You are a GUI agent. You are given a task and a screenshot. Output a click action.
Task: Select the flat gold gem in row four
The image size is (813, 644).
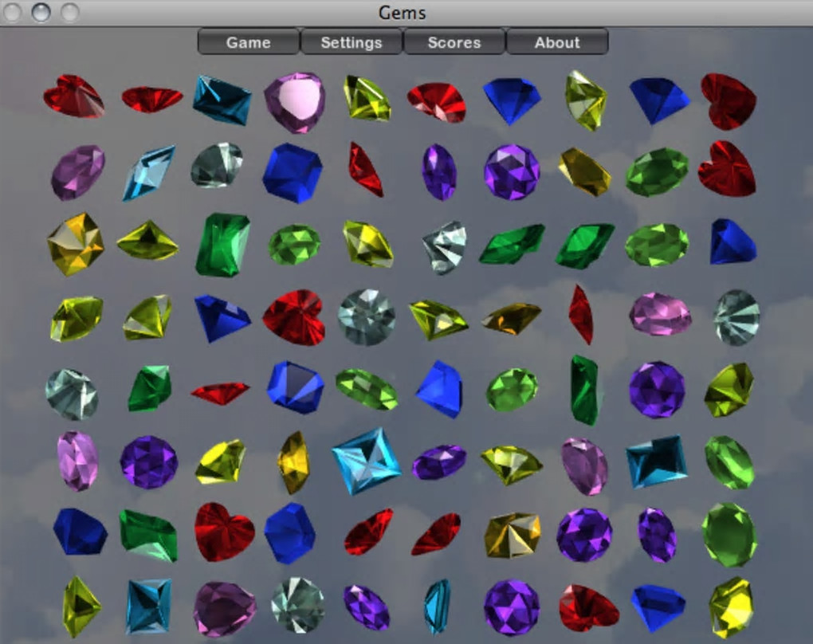pos(511,318)
